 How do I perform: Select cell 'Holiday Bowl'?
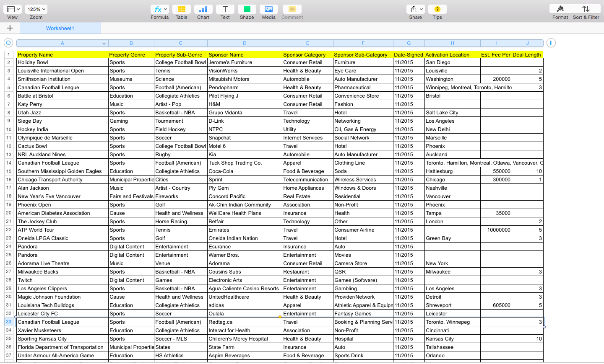click(62, 62)
